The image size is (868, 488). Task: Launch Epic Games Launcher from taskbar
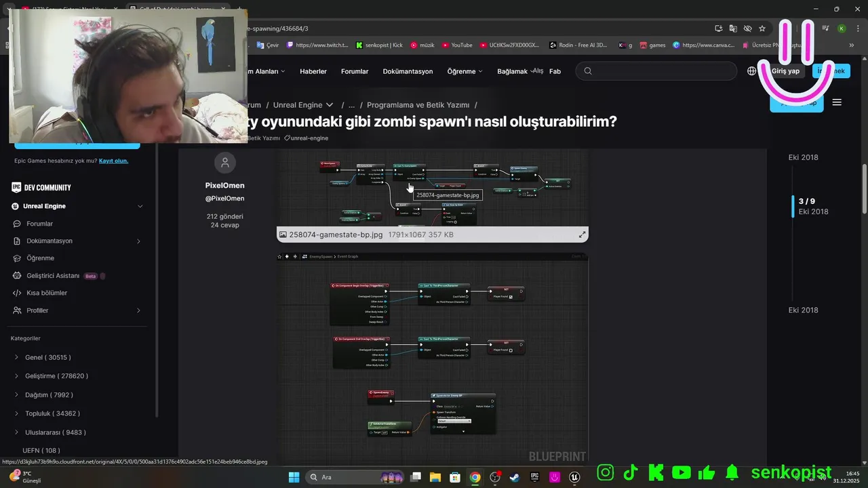(534, 477)
